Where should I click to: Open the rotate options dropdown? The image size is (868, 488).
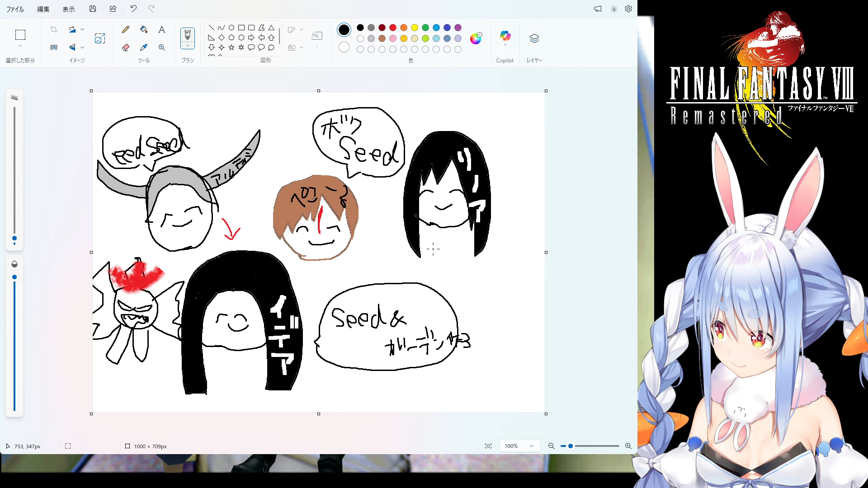point(82,29)
